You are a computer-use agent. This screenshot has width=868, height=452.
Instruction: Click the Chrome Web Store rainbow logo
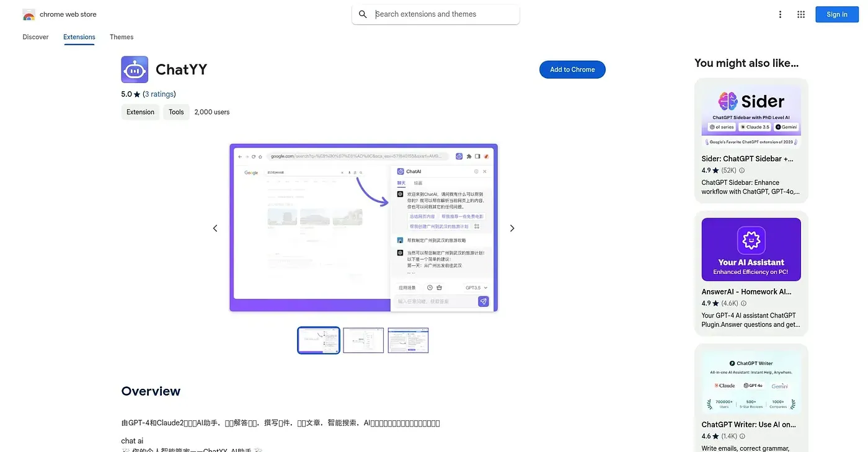(29, 14)
